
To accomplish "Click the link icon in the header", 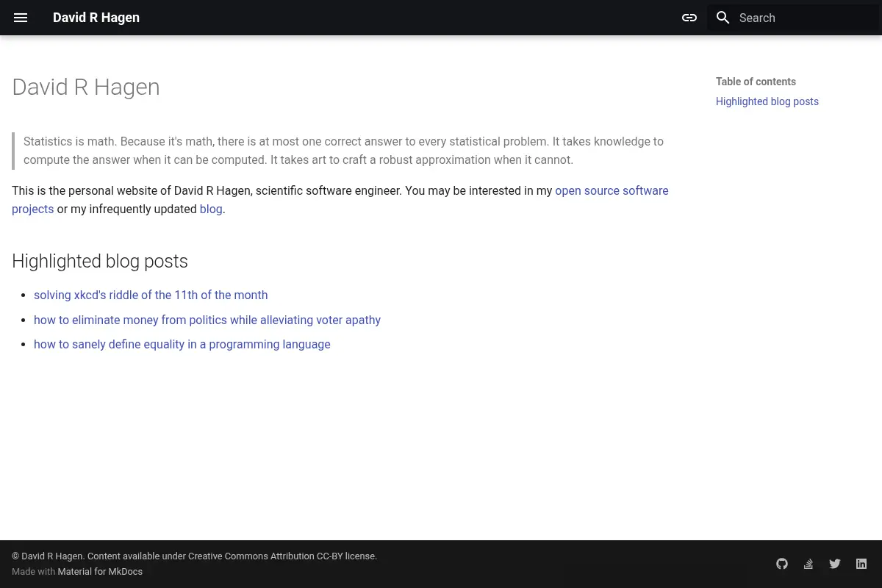I will [689, 18].
